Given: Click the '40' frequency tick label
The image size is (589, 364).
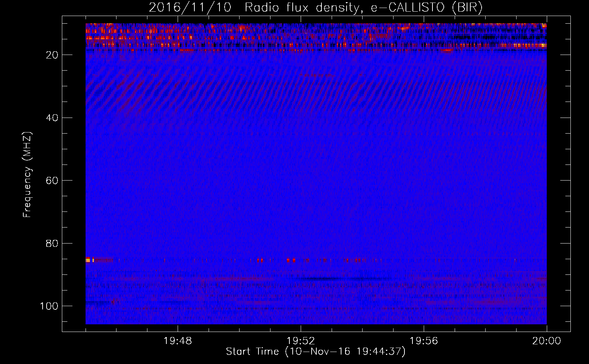Looking at the screenshot, I should 52,118.
